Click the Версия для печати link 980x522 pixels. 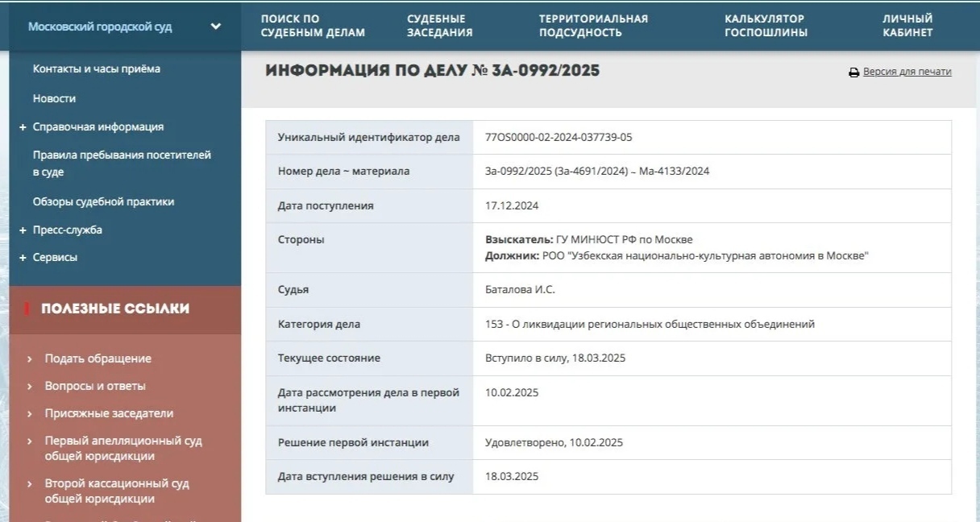pyautogui.click(x=907, y=72)
